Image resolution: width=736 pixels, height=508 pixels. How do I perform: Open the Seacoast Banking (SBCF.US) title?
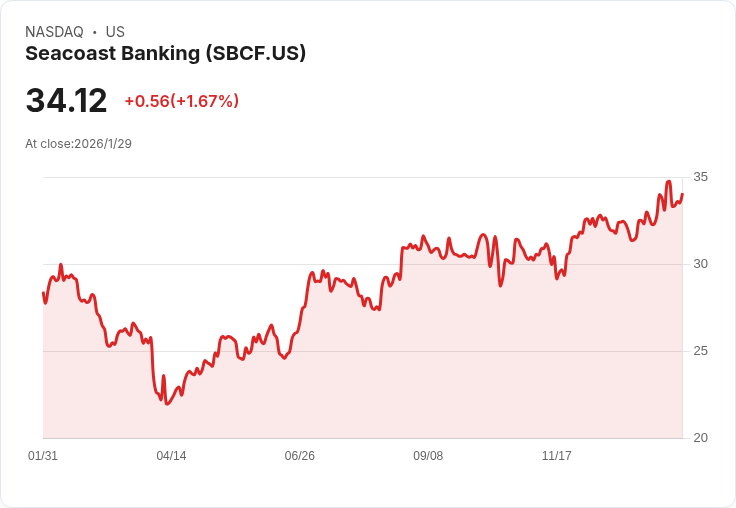click(x=165, y=53)
